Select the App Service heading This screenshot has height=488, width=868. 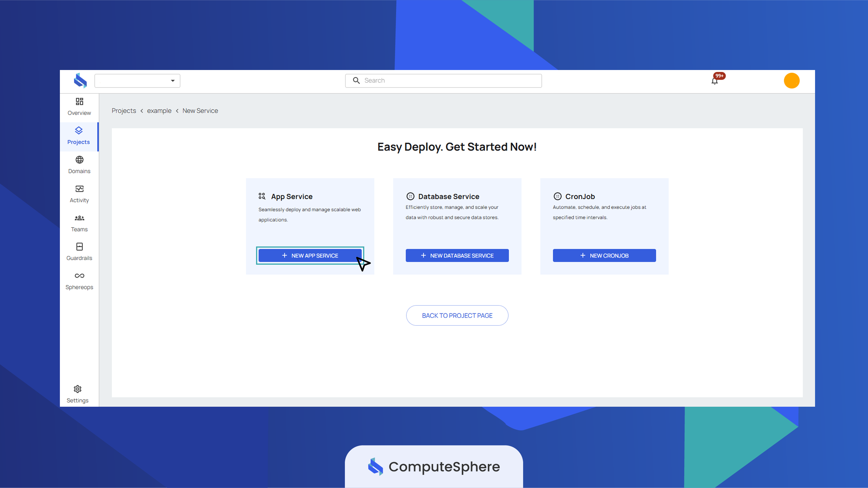click(291, 196)
